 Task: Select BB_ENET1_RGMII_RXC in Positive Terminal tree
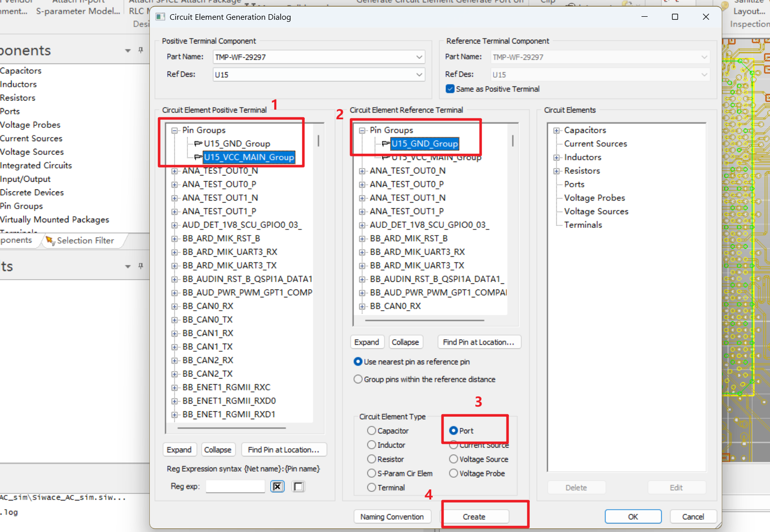click(227, 387)
